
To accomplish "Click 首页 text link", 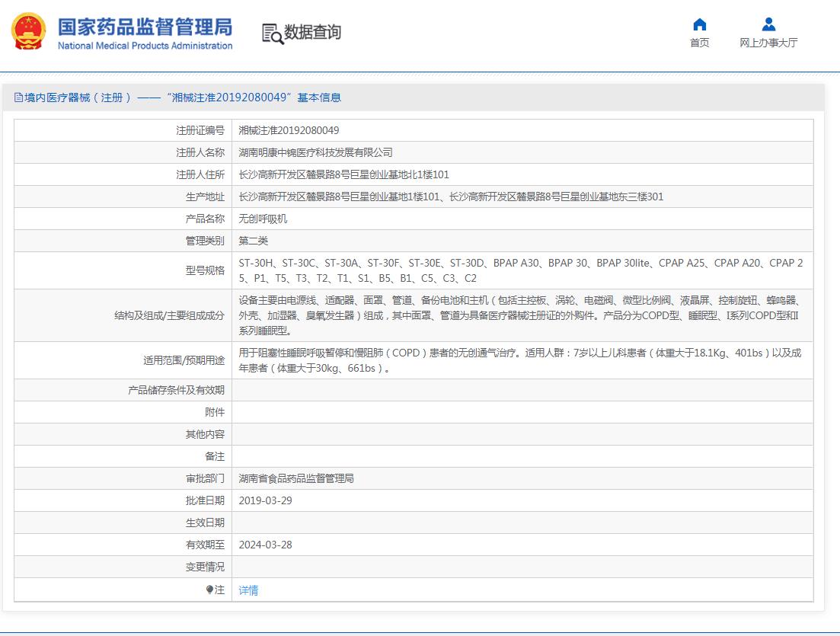I will pyautogui.click(x=700, y=43).
